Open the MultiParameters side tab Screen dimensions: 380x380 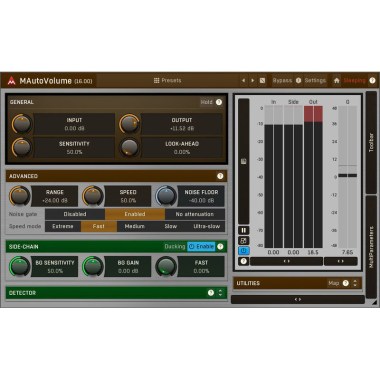click(x=371, y=247)
